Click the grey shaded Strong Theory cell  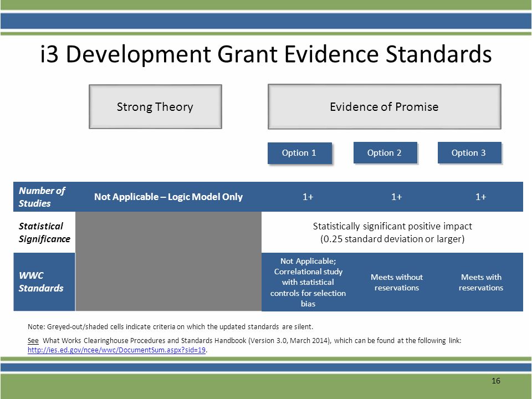tap(168, 261)
